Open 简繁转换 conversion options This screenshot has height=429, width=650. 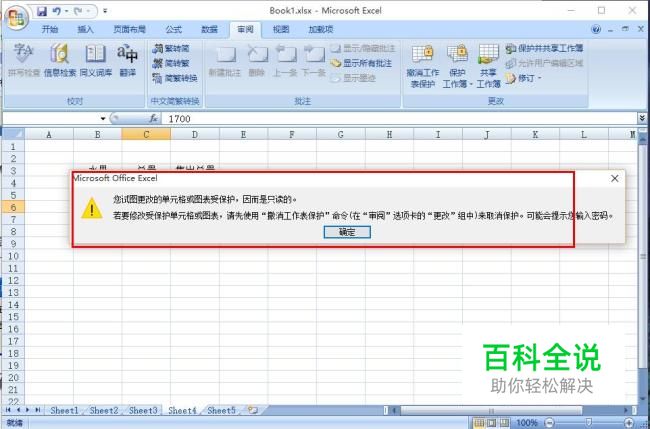pyautogui.click(x=175, y=78)
